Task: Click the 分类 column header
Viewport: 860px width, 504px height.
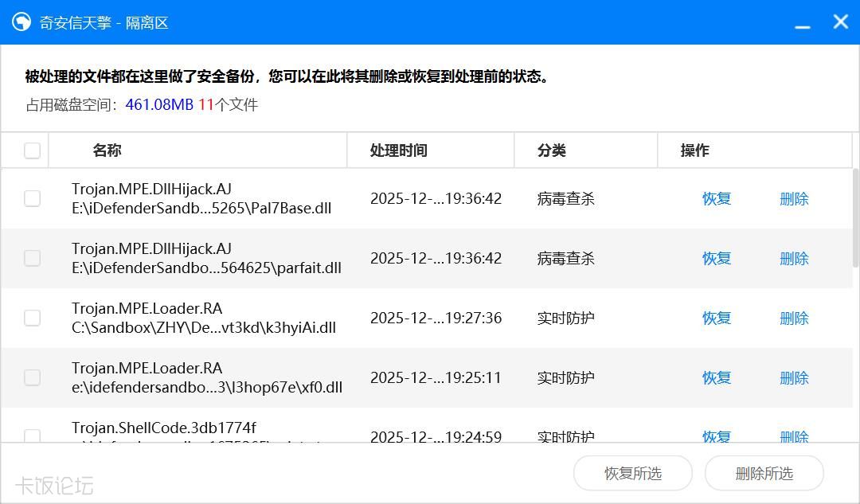Action: coord(551,150)
